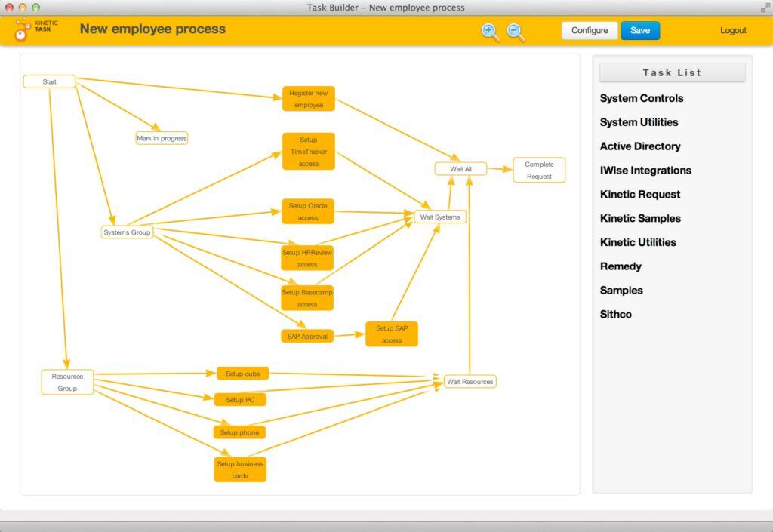The height and width of the screenshot is (532, 773).
Task: Select the Register new employee node
Action: tap(308, 99)
